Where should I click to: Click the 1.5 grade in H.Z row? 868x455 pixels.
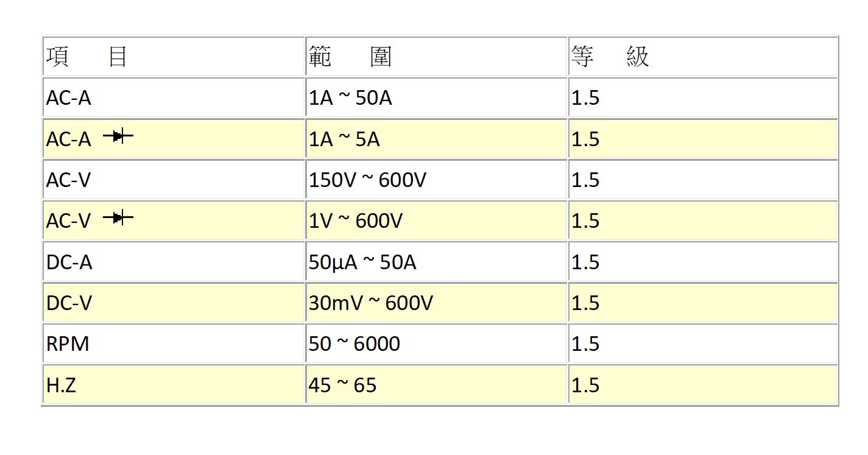click(585, 386)
